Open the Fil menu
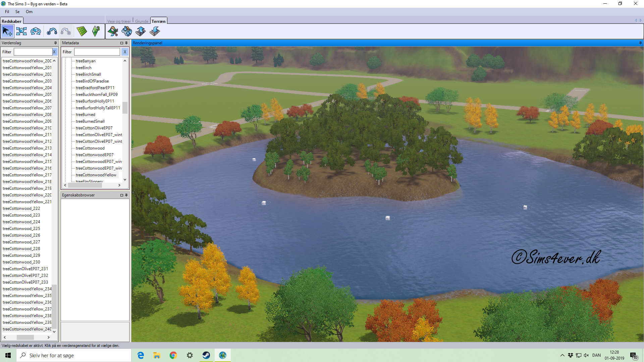644x362 pixels. tap(7, 12)
